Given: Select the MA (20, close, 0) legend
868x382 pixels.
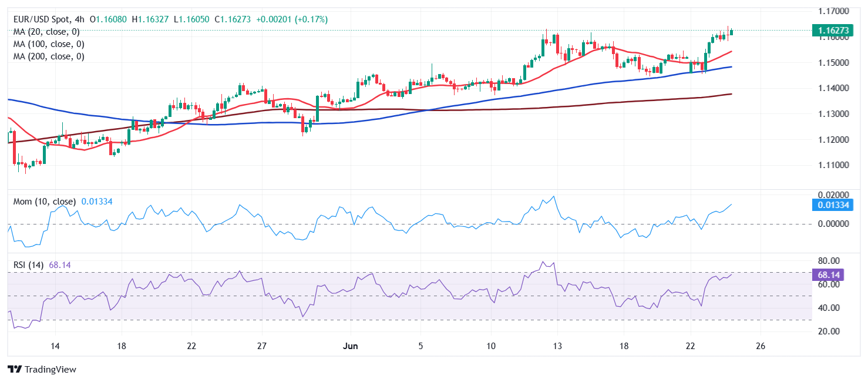Looking at the screenshot, I should 46,32.
